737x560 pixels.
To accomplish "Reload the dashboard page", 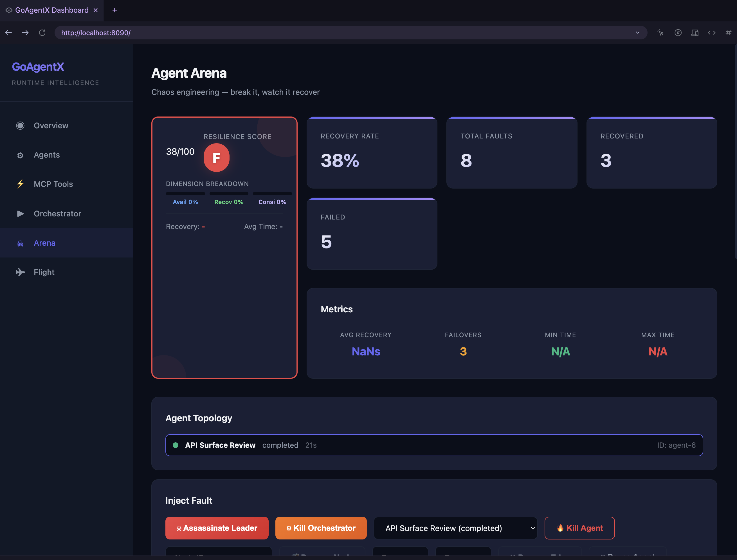I will click(42, 33).
